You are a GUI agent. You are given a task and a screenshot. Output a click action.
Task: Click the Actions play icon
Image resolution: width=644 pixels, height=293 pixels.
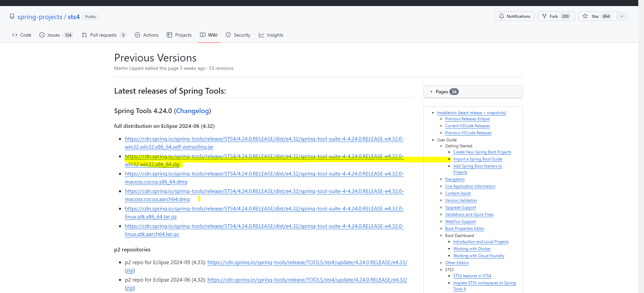click(137, 35)
